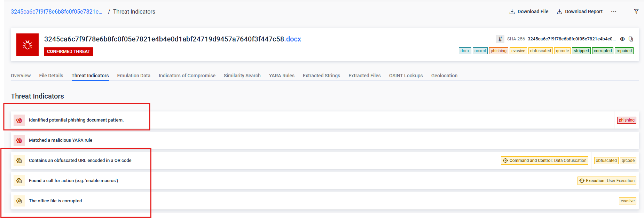Click the 'Command and Control: Data Obfuscation' tag
Viewport: 644px width, 218px height.
tap(544, 161)
